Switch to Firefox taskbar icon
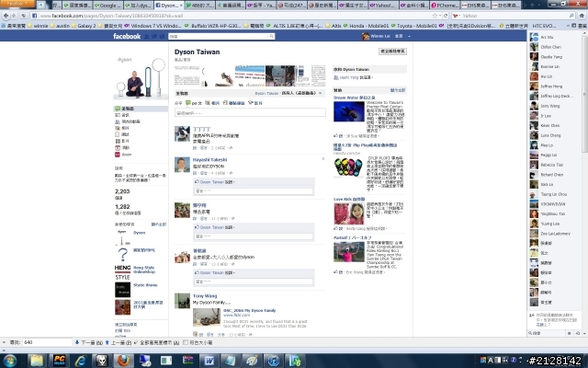 [x=123, y=361]
